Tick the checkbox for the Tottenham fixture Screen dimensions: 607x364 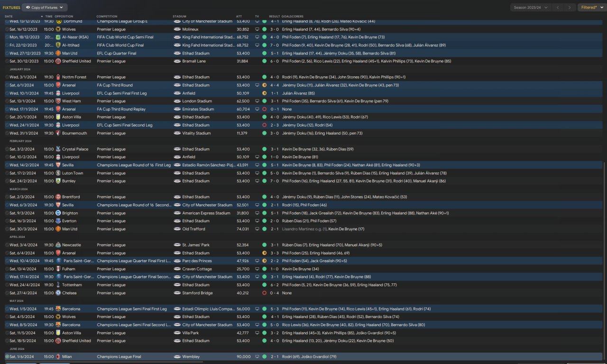point(7,285)
